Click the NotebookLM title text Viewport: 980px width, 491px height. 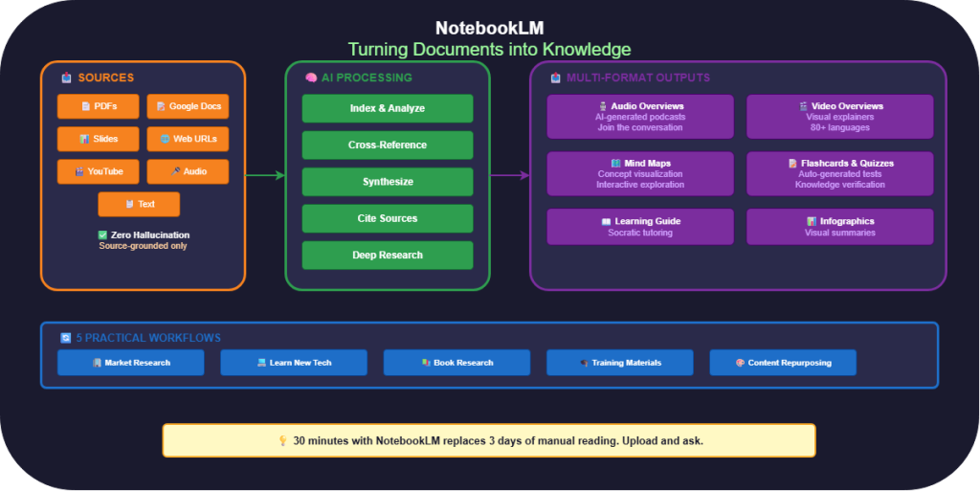click(x=489, y=28)
